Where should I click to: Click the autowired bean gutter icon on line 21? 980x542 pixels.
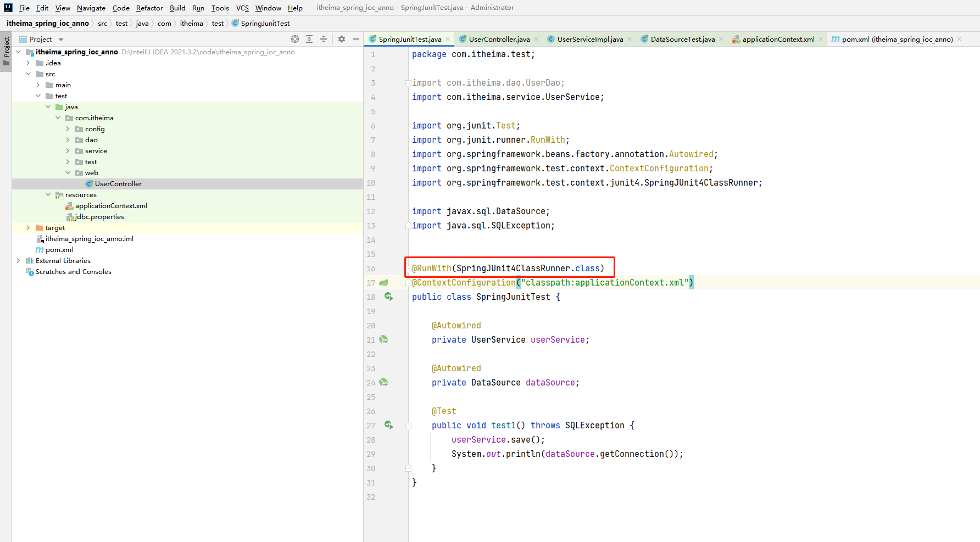[x=383, y=339]
